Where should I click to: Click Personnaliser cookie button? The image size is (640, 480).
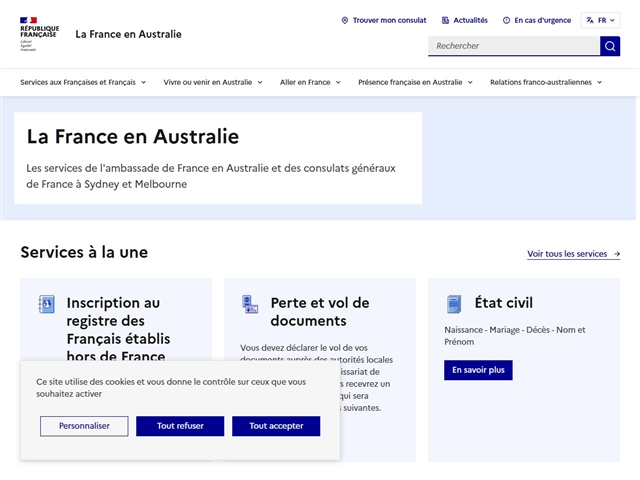pyautogui.click(x=84, y=426)
